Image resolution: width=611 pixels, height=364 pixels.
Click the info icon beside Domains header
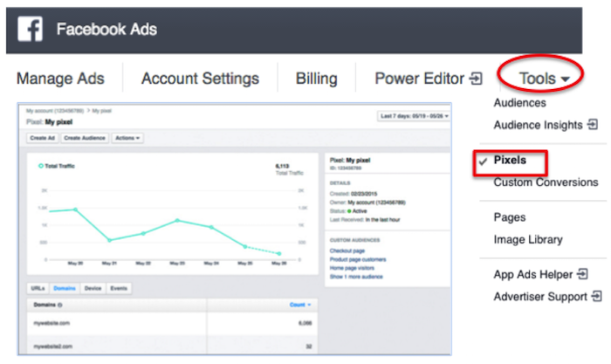(59, 306)
